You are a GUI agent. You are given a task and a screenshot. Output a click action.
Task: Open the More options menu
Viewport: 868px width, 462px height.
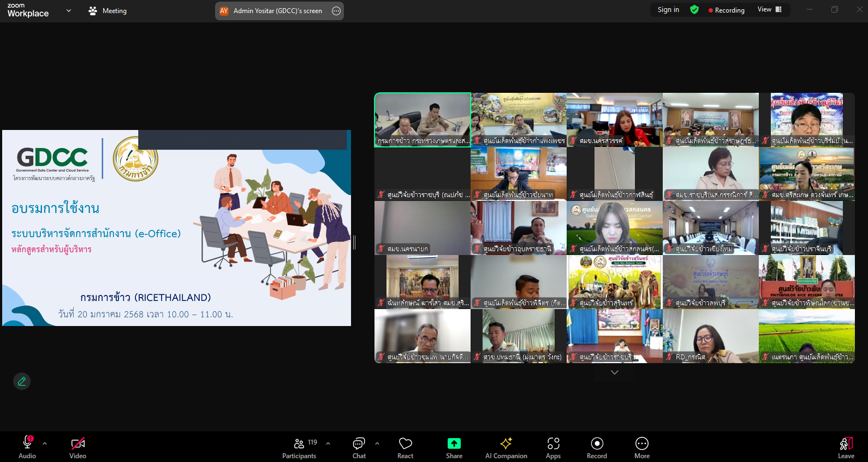(x=642, y=447)
